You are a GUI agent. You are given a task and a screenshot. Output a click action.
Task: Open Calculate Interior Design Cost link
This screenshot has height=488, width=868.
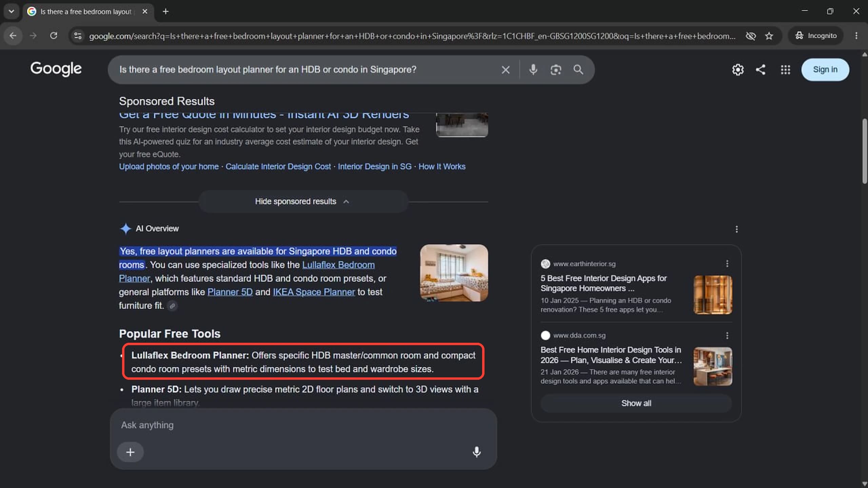(278, 167)
